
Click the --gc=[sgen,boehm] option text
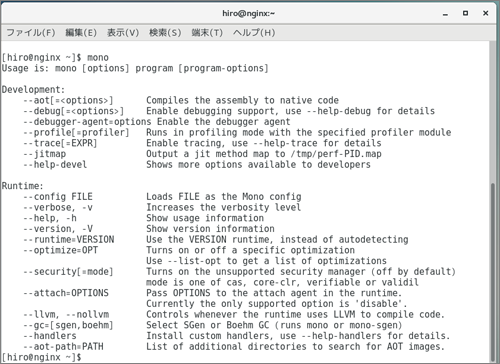pos(68,325)
